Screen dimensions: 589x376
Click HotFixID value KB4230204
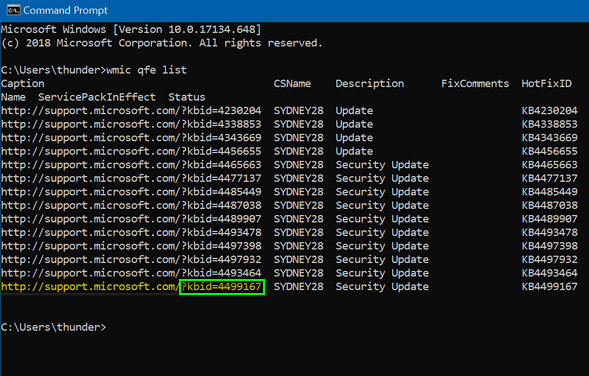[550, 110]
